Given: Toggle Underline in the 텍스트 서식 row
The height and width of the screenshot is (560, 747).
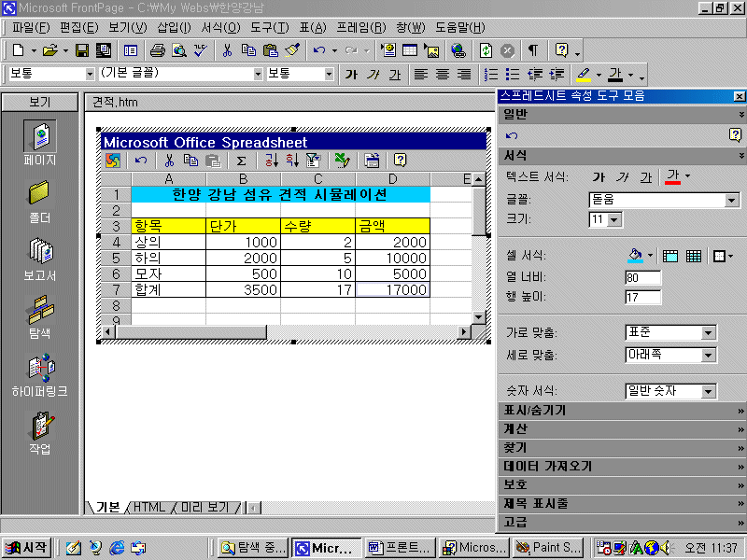Looking at the screenshot, I should [646, 177].
